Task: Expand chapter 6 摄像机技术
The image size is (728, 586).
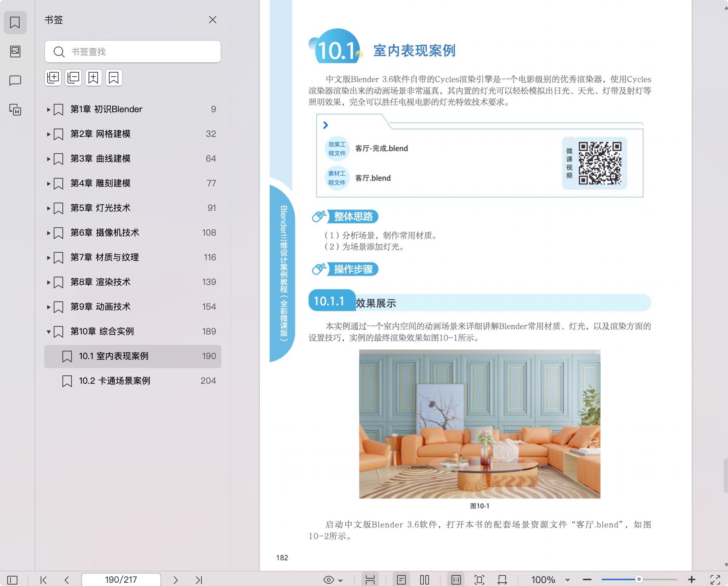Action: (x=48, y=233)
